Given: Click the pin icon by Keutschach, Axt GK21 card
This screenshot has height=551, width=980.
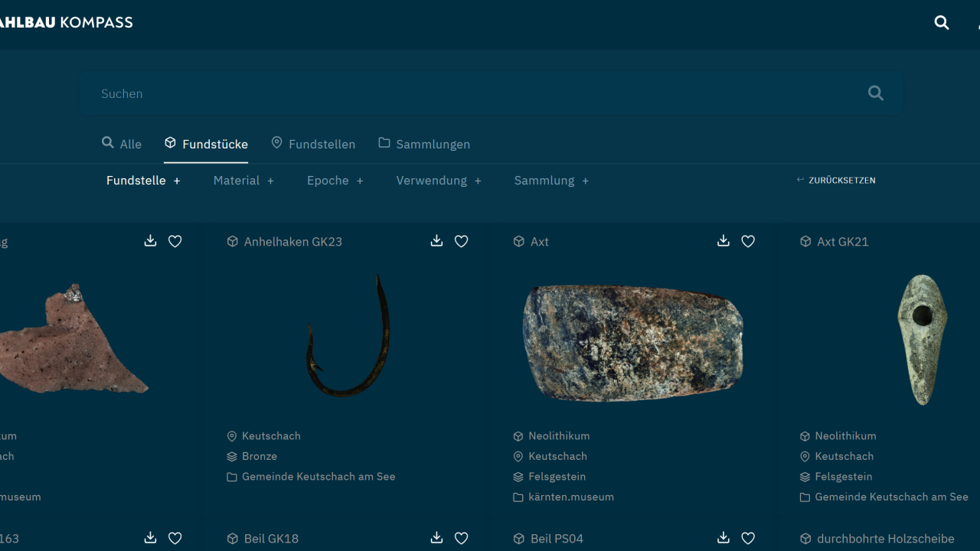Looking at the screenshot, I should (805, 456).
